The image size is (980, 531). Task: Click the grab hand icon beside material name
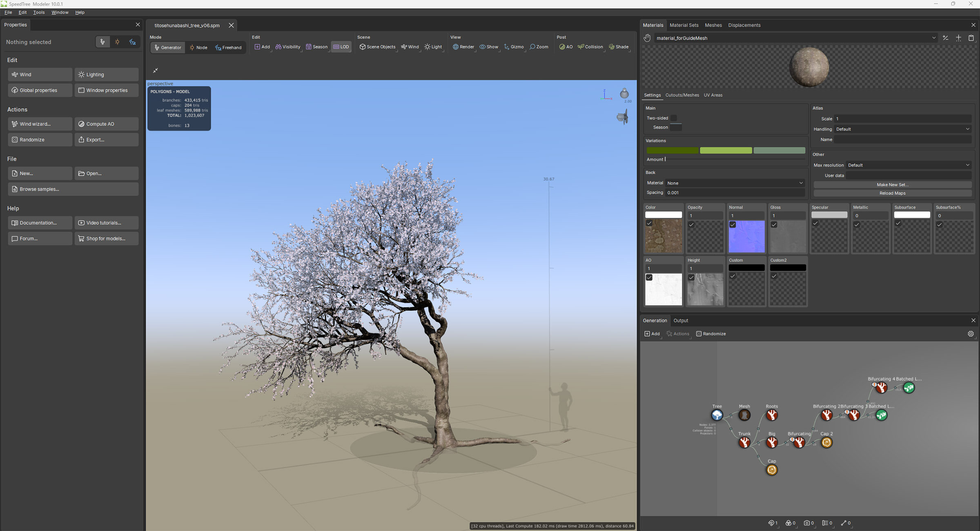[x=647, y=38]
